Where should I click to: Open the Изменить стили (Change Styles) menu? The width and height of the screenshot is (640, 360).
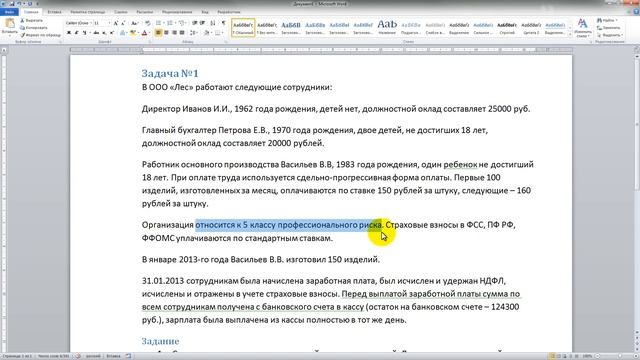[582, 28]
